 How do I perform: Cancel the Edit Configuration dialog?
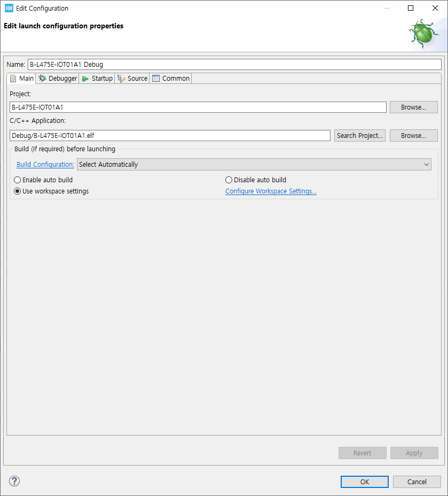point(416,482)
